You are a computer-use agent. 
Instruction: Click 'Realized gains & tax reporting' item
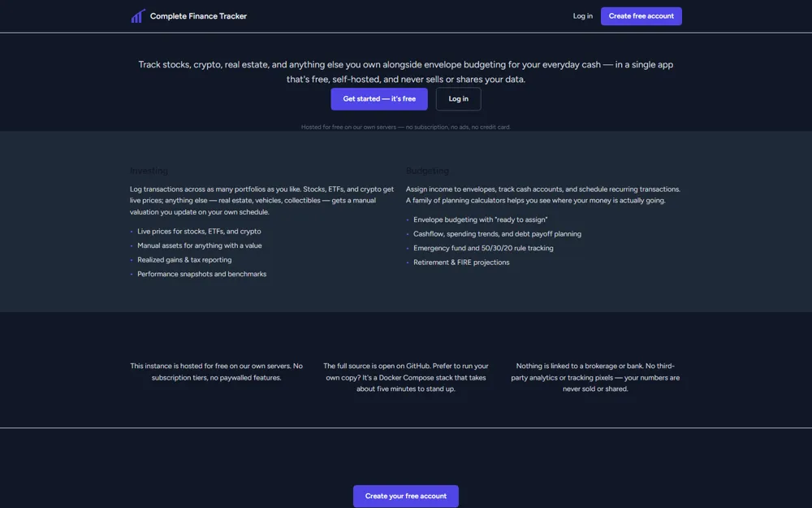point(184,260)
